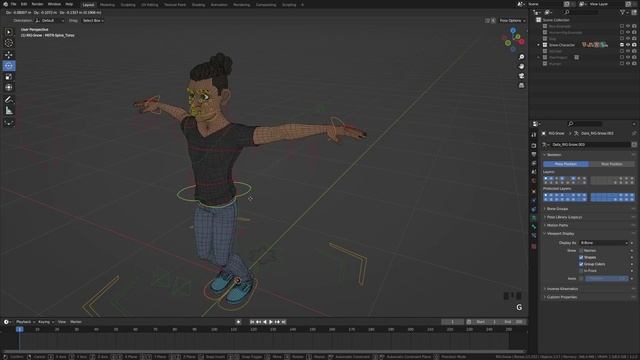
Task: Enable the Names checkbox
Action: click(581, 251)
